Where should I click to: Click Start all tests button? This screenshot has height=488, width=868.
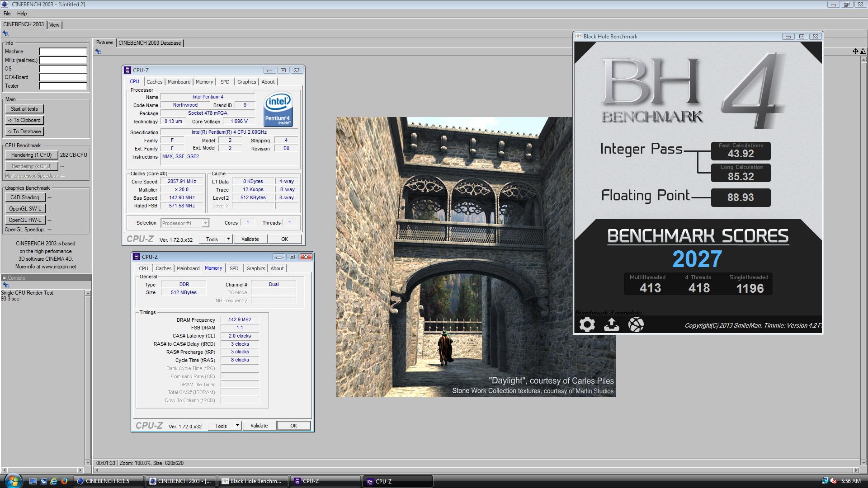24,109
